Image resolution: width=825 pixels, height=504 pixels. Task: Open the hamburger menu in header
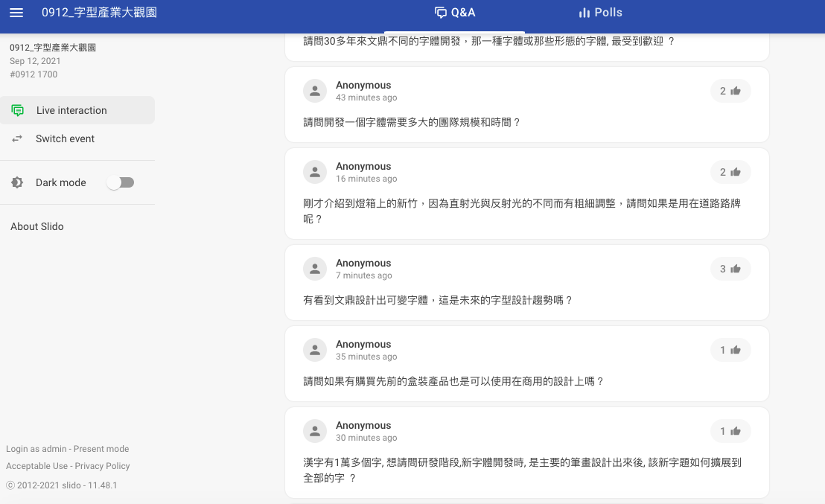point(16,13)
